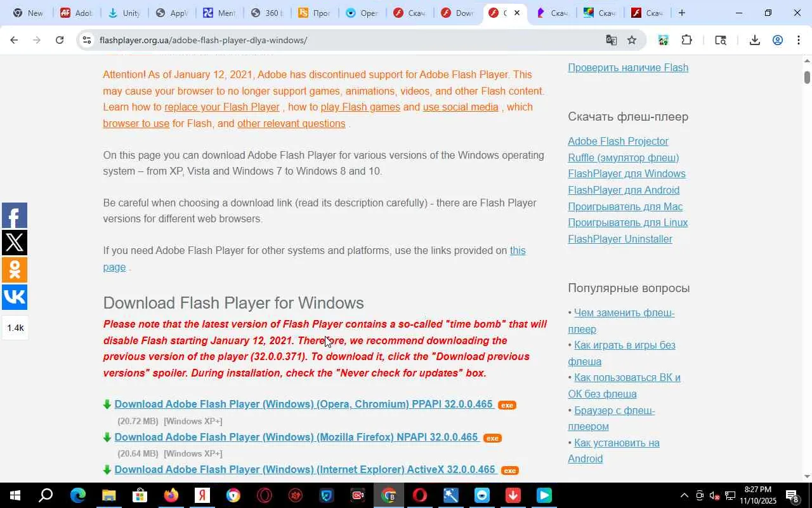This screenshot has width=812, height=508.
Task: Switch to the Unity tab
Action: 124,13
